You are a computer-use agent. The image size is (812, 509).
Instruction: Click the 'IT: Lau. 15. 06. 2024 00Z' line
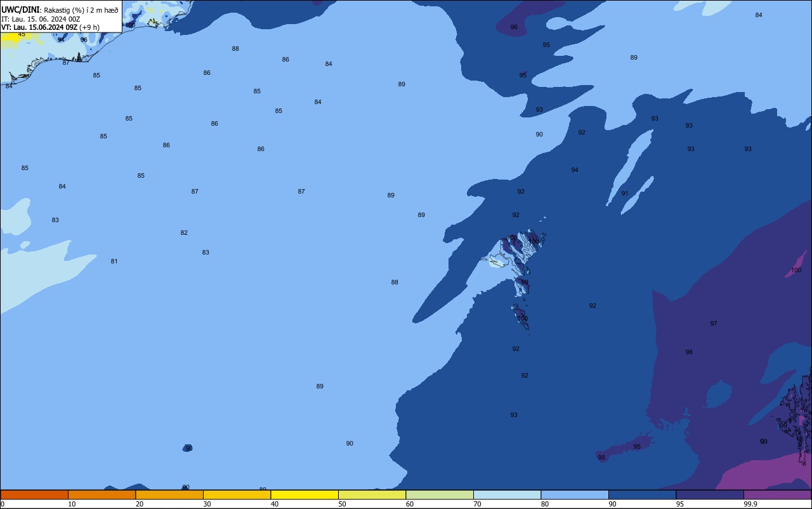point(41,18)
